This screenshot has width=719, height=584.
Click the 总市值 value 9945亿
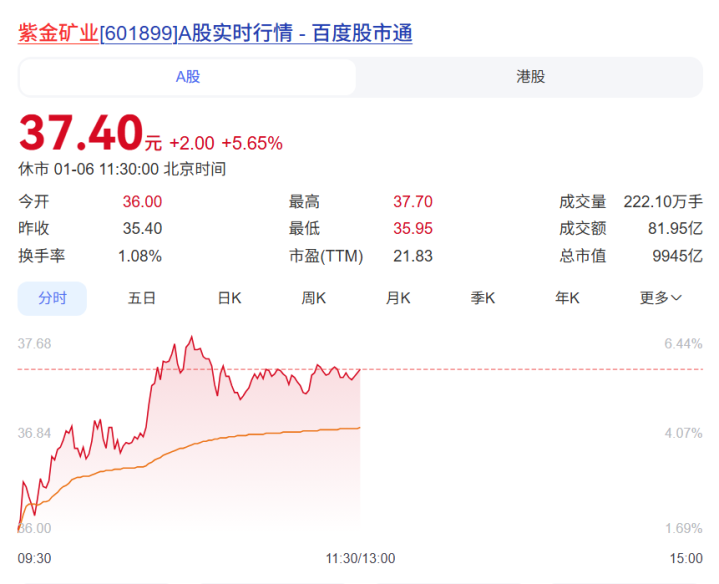pyautogui.click(x=677, y=256)
